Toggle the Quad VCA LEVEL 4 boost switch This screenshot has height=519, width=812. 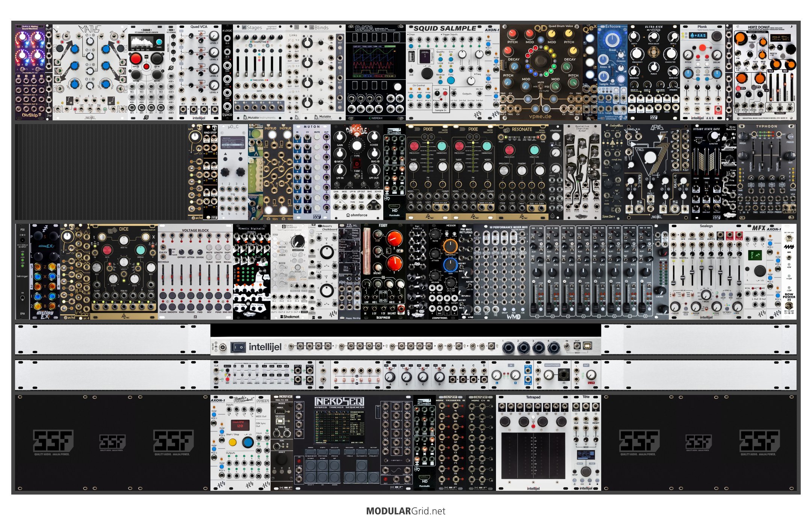201,83
